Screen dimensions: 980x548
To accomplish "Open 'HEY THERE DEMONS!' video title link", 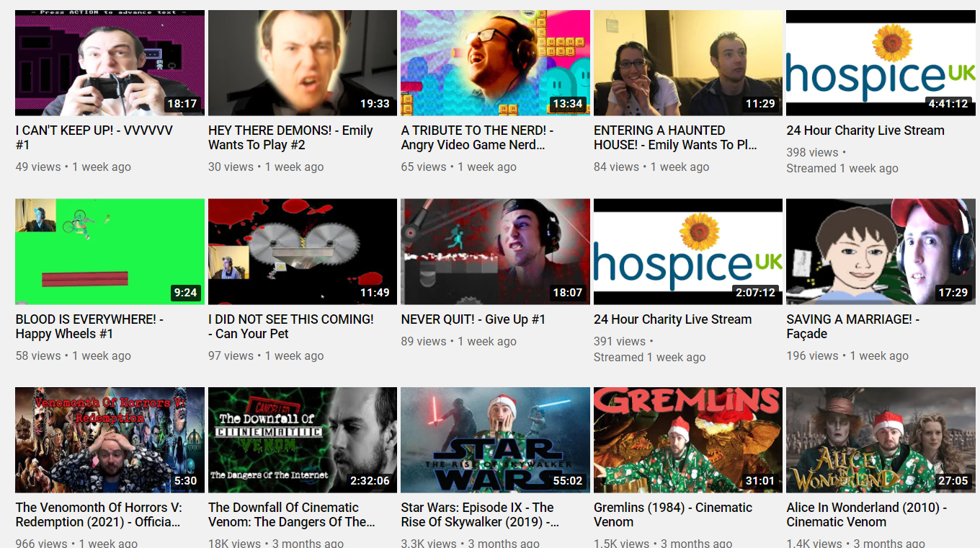I will click(x=290, y=138).
